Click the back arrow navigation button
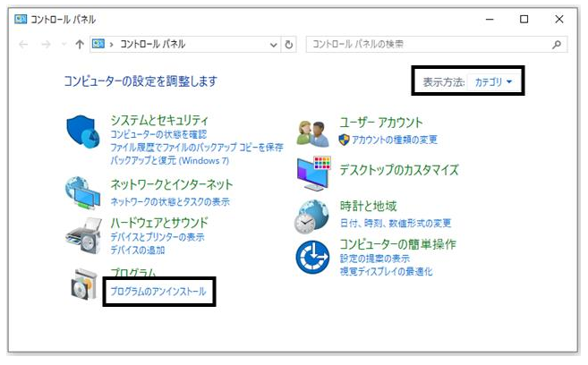The width and height of the screenshot is (588, 365). (x=23, y=45)
